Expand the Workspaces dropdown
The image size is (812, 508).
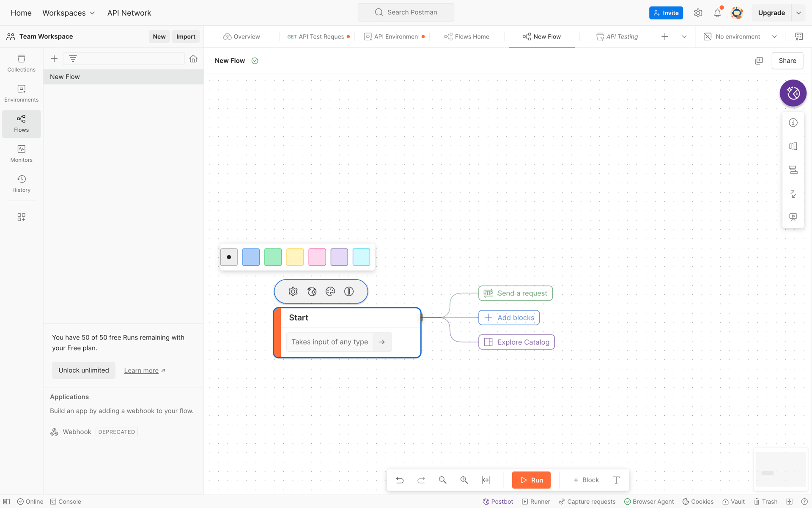[69, 13]
